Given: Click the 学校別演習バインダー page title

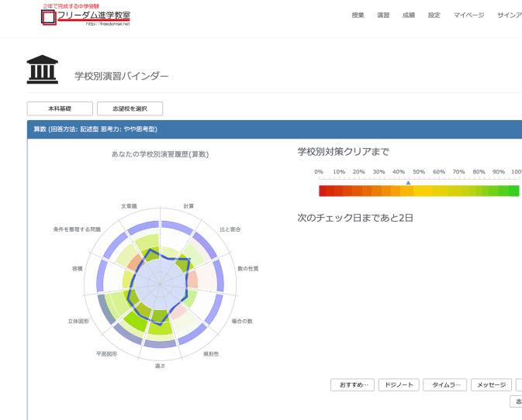Looking at the screenshot, I should (x=121, y=76).
